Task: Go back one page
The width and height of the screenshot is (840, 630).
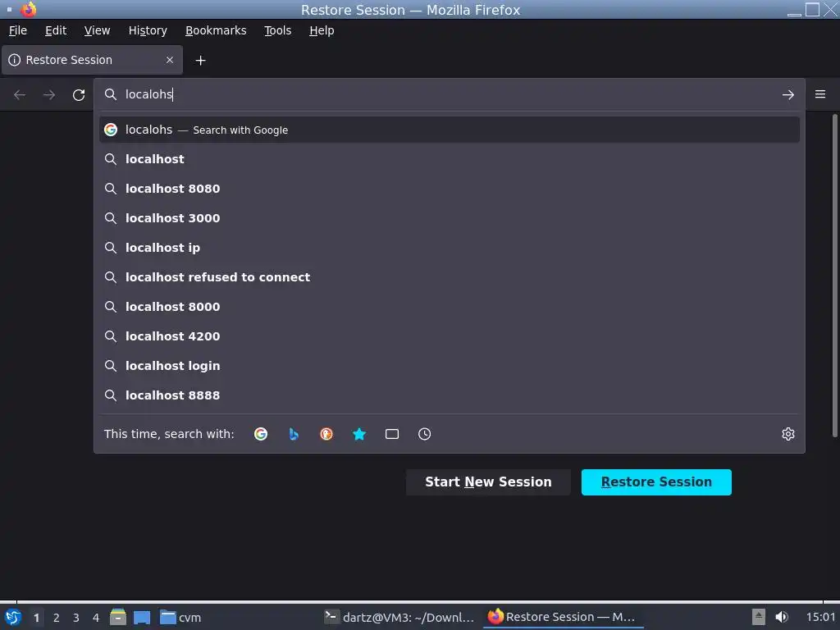Action: (x=20, y=95)
